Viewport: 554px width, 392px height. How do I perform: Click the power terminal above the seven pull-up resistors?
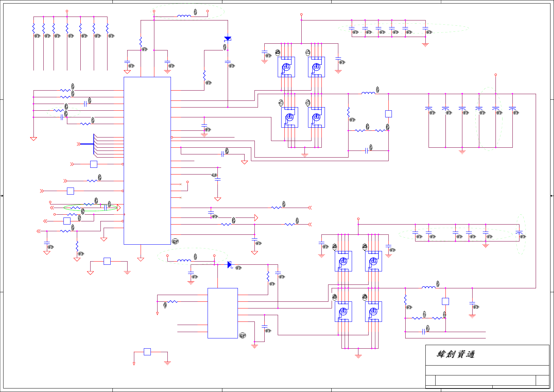click(67, 11)
